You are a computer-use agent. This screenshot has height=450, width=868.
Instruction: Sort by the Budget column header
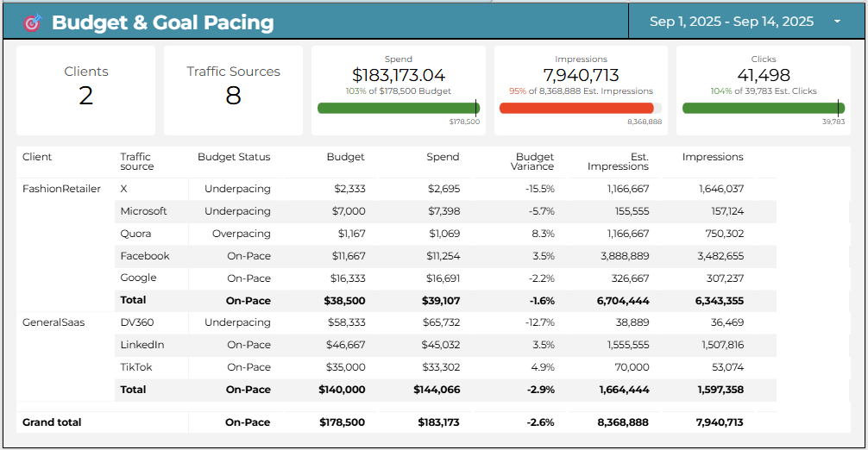click(345, 157)
